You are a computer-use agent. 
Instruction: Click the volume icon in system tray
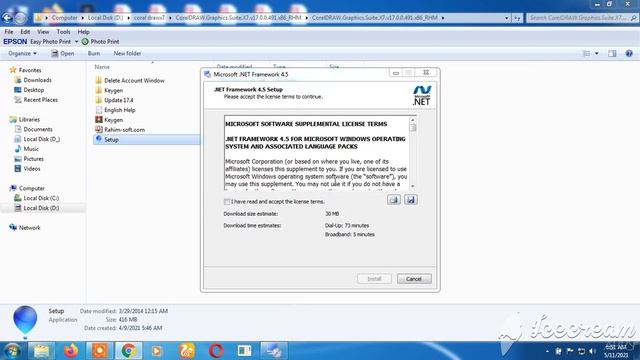[592, 351]
